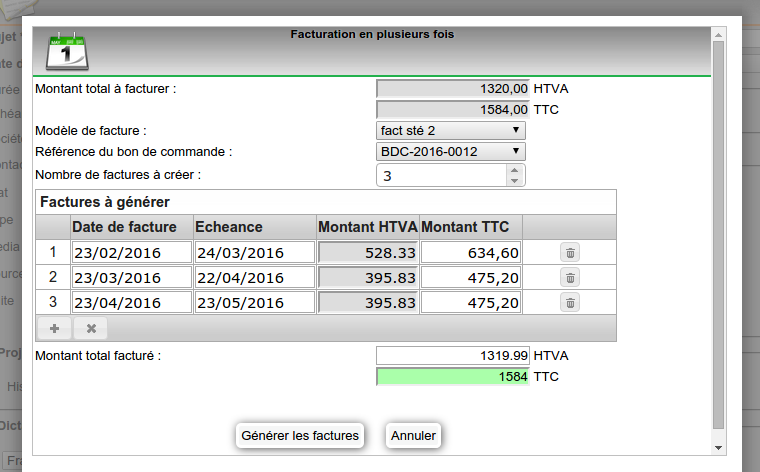Click the Montant total facturé label
Screen dimensions: 760x472
click(x=98, y=356)
